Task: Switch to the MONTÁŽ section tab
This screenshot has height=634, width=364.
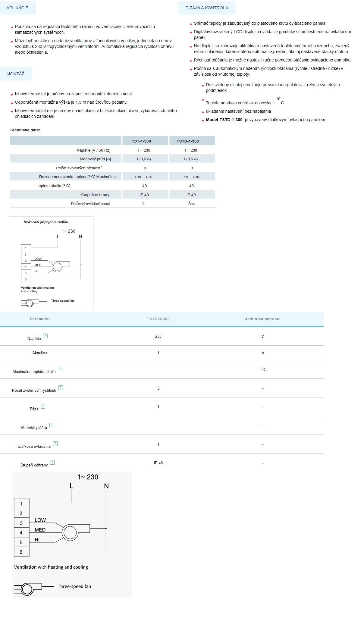Action: pos(15,74)
